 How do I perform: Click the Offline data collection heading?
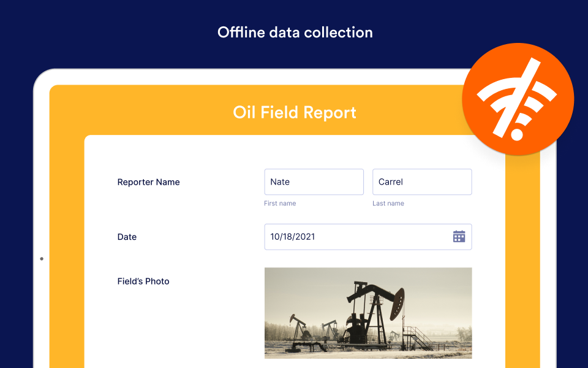tap(295, 33)
